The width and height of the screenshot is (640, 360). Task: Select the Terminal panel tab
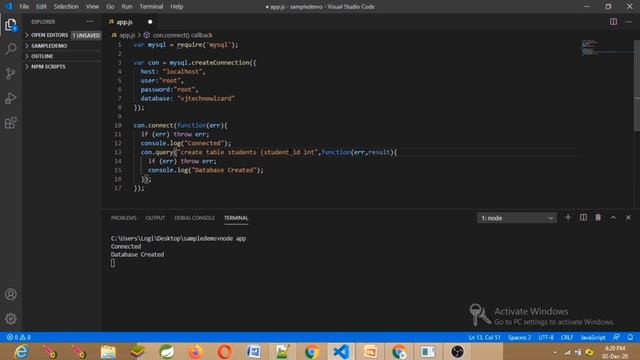pyautogui.click(x=236, y=218)
